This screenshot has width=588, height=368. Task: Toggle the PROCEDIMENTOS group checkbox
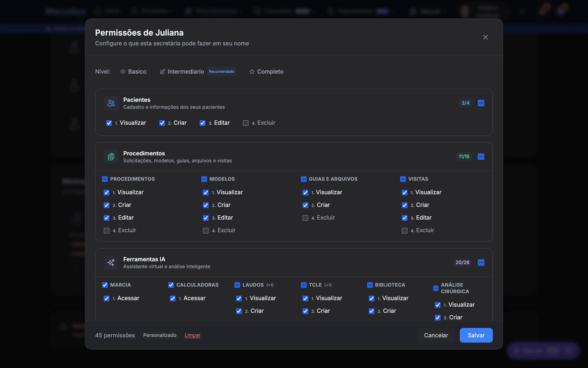105,179
